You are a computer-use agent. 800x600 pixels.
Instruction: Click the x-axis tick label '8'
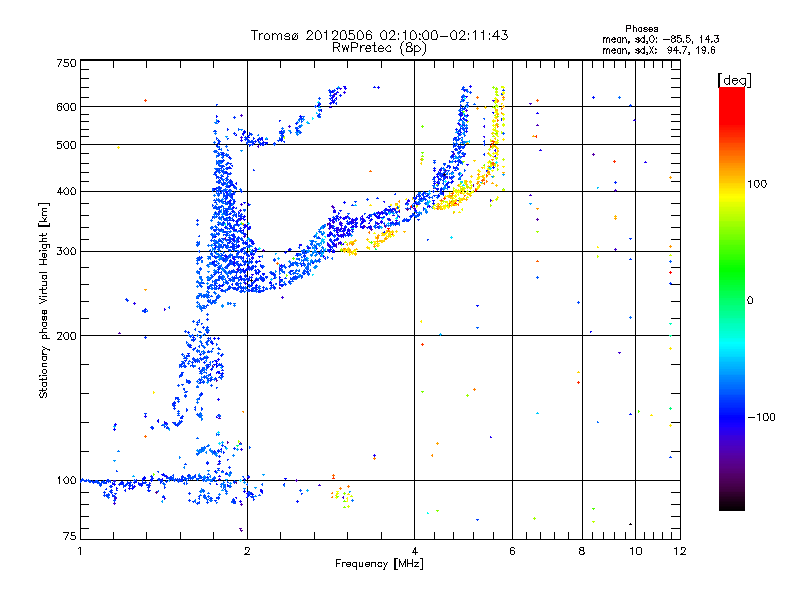coord(582,551)
